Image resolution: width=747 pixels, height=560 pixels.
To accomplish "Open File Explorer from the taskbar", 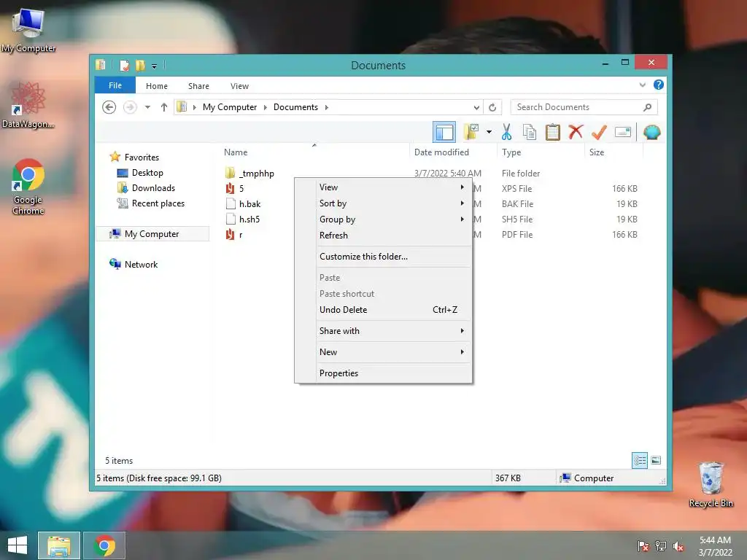I will point(59,545).
